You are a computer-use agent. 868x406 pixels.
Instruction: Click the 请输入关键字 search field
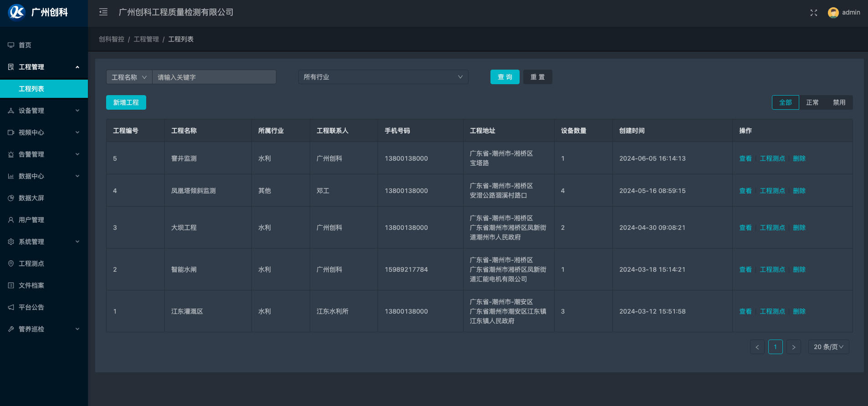(214, 77)
